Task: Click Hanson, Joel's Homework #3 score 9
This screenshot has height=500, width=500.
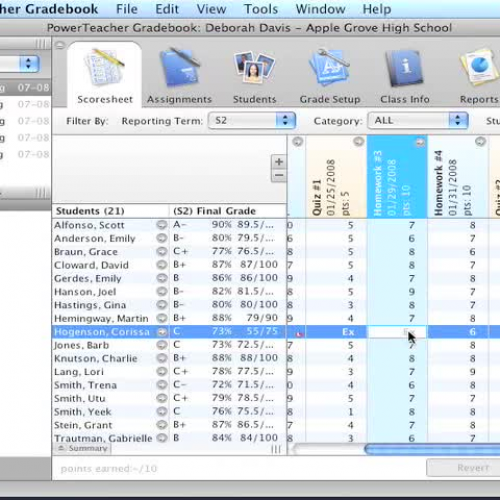Action: pyautogui.click(x=412, y=292)
